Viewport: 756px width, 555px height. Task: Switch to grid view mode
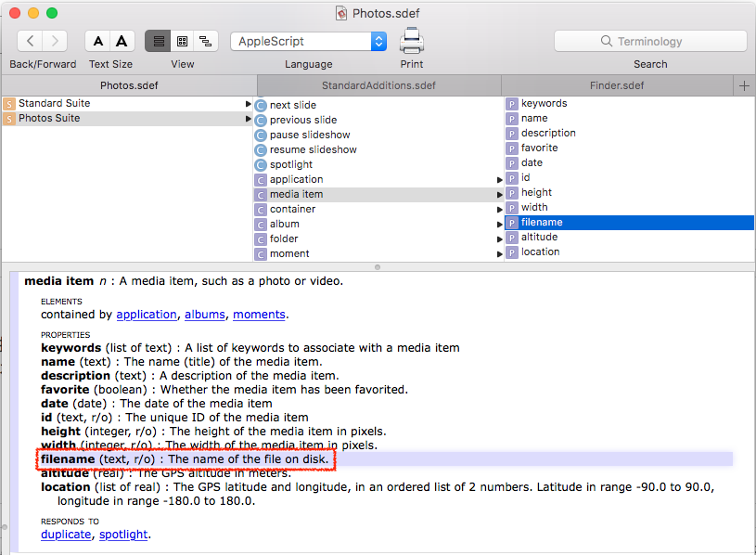(x=182, y=41)
